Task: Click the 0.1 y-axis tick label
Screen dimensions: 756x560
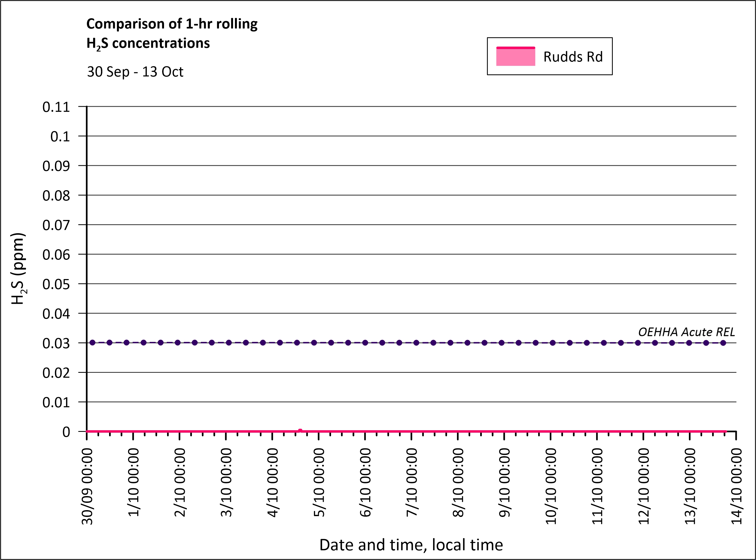Action: click(x=60, y=137)
